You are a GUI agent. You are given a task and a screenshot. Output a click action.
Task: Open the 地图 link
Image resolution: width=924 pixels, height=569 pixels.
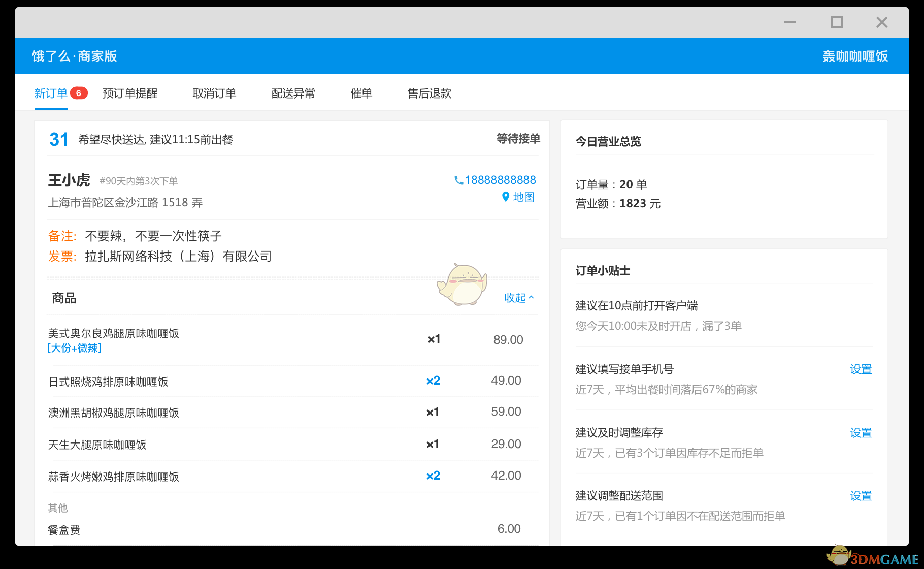point(524,197)
